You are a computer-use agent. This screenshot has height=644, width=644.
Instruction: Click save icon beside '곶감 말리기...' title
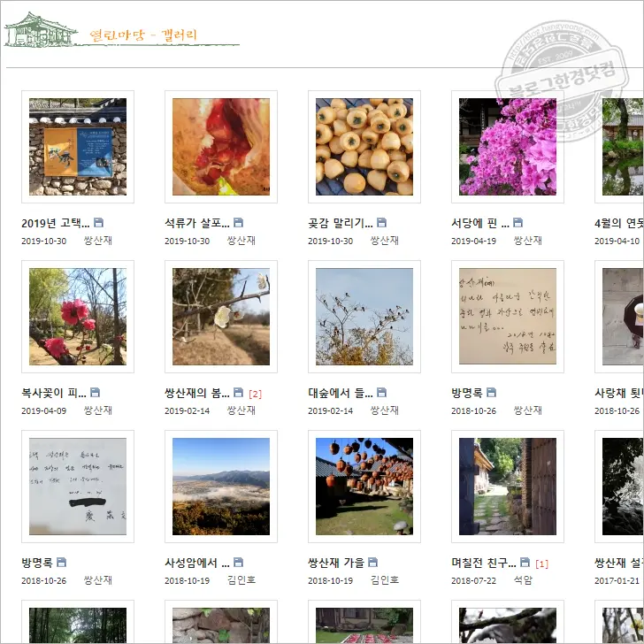[x=381, y=223]
